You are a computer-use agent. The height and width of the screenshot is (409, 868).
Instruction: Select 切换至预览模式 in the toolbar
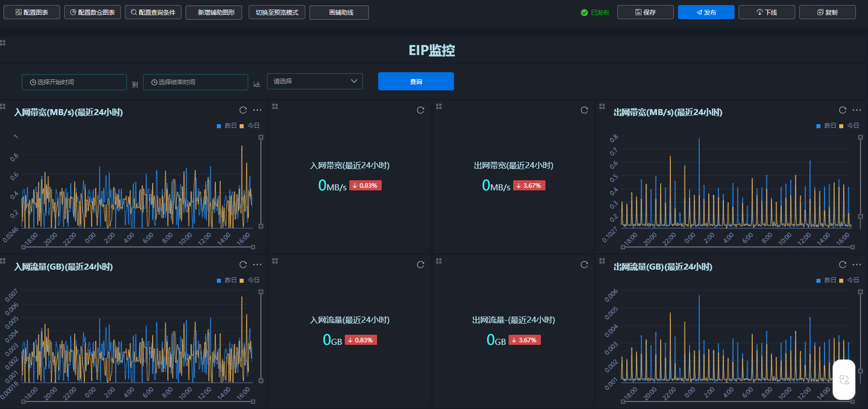click(277, 12)
